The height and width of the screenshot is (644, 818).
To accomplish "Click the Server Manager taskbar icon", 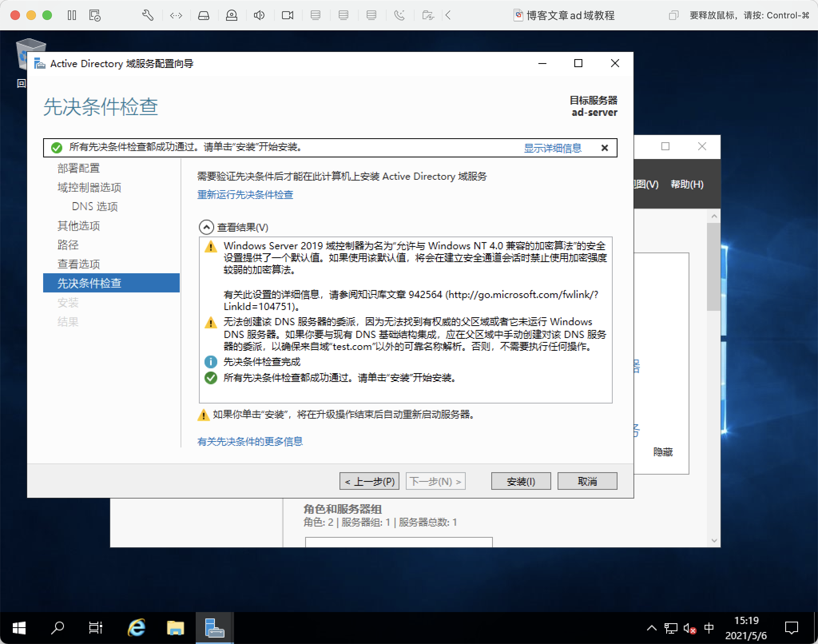I will coord(214,628).
